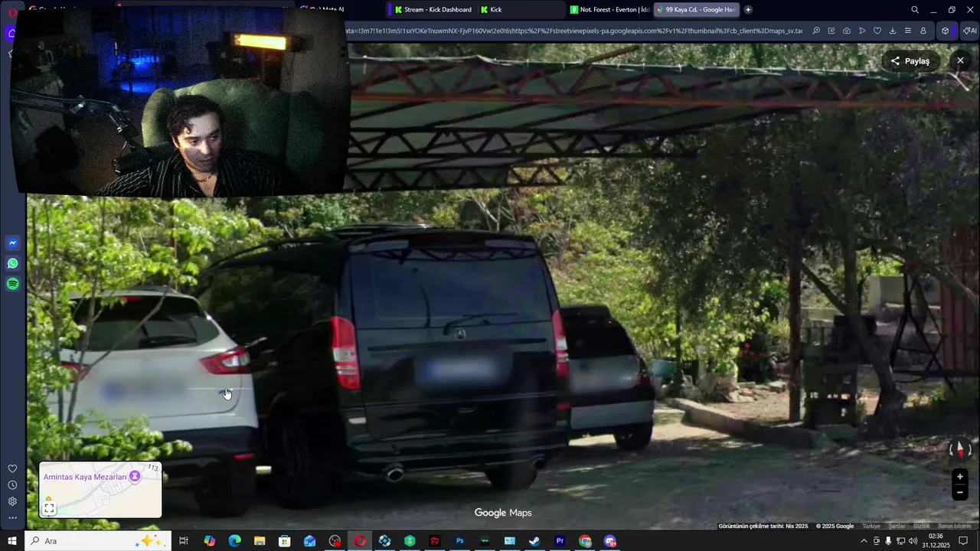Open the extensions cube icon
This screenshot has height=551, width=980.
tap(946, 31)
